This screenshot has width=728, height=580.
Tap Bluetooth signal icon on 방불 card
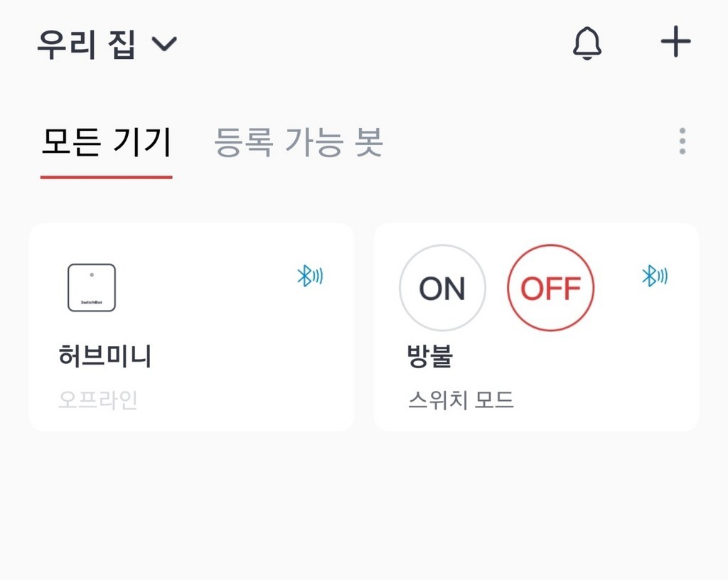click(x=655, y=276)
